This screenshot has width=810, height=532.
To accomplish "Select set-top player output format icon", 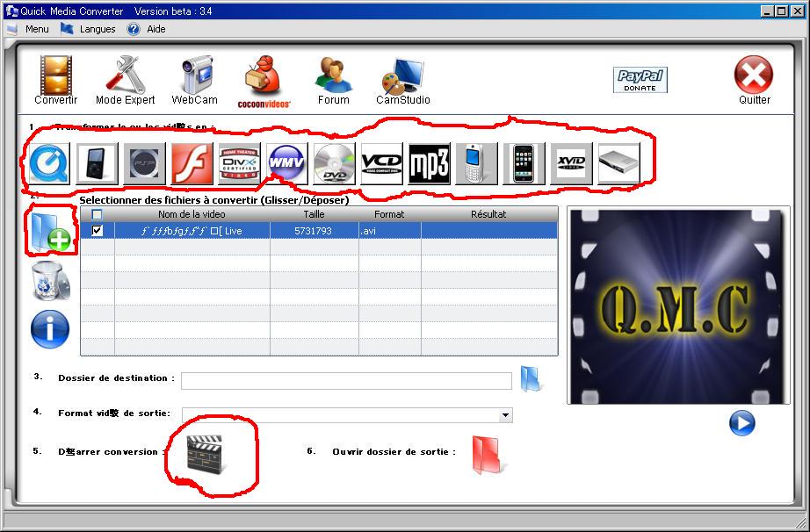I will 618,163.
